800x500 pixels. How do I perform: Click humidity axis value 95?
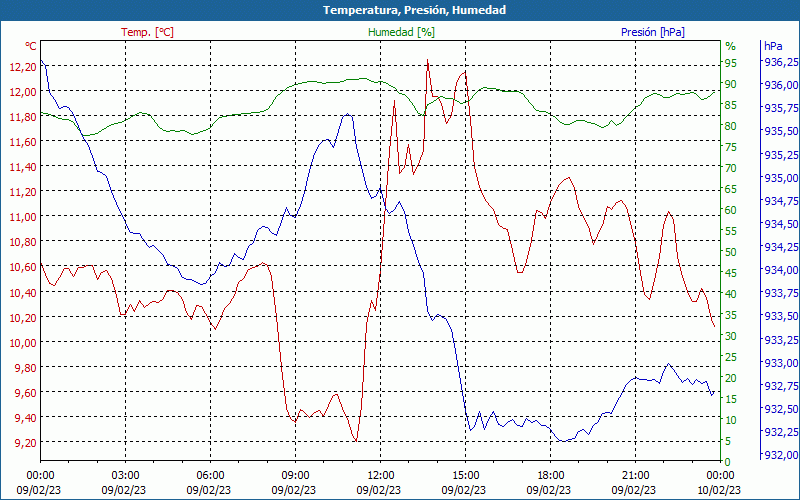pos(731,63)
